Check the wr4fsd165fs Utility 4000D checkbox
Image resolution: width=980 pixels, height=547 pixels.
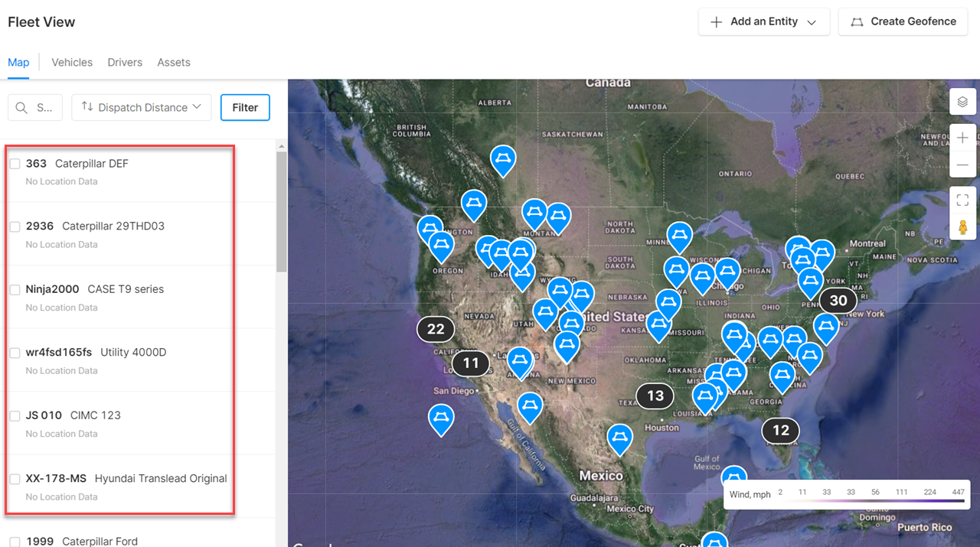click(15, 353)
